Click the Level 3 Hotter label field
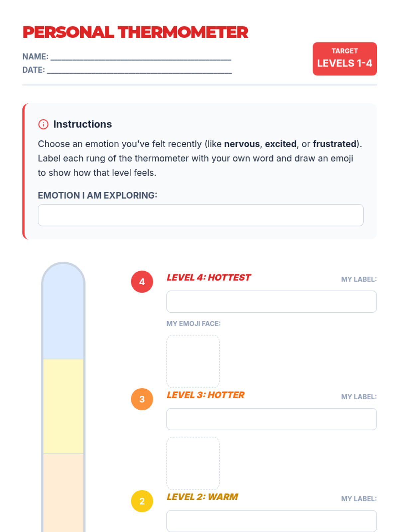Viewport: 399px width, 532px height. point(271,419)
